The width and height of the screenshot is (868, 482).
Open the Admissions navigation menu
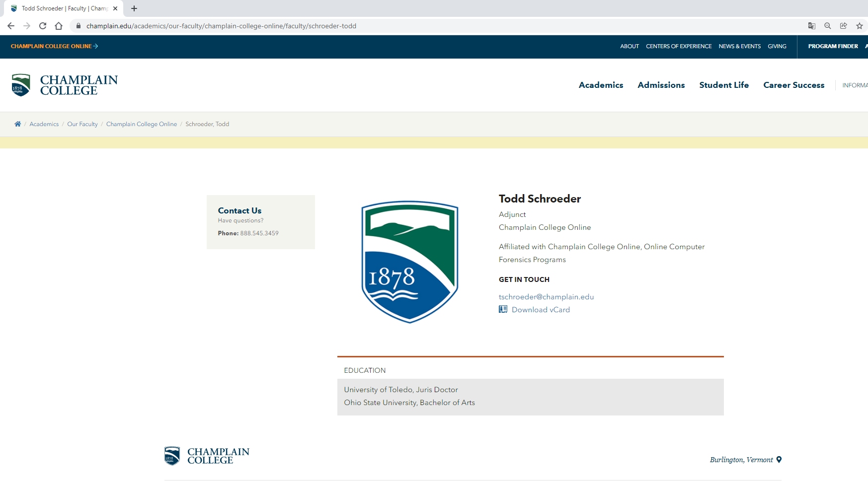tap(661, 85)
